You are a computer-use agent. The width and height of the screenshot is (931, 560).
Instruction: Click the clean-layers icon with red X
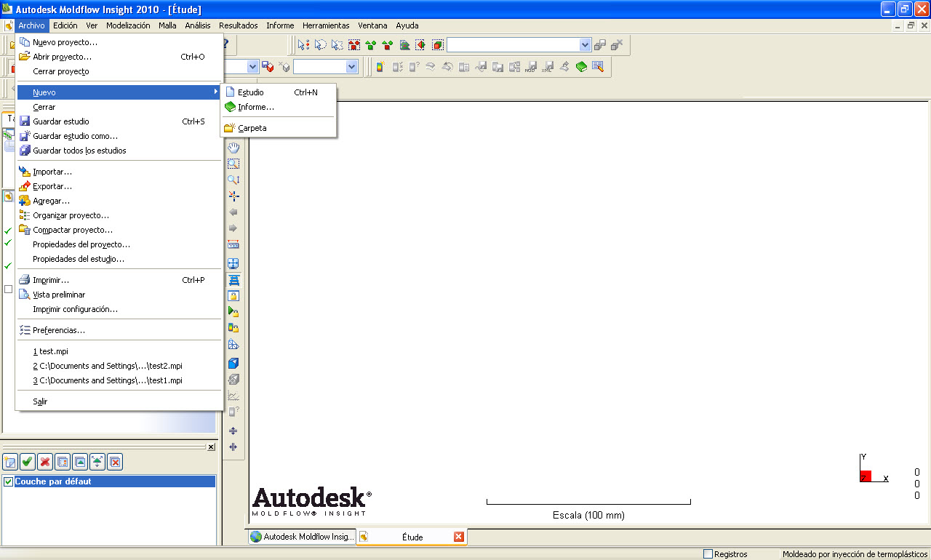(115, 461)
